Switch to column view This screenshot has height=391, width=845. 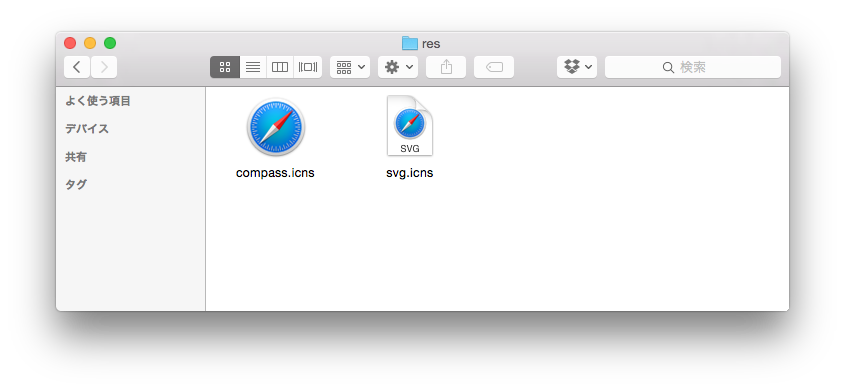click(280, 67)
